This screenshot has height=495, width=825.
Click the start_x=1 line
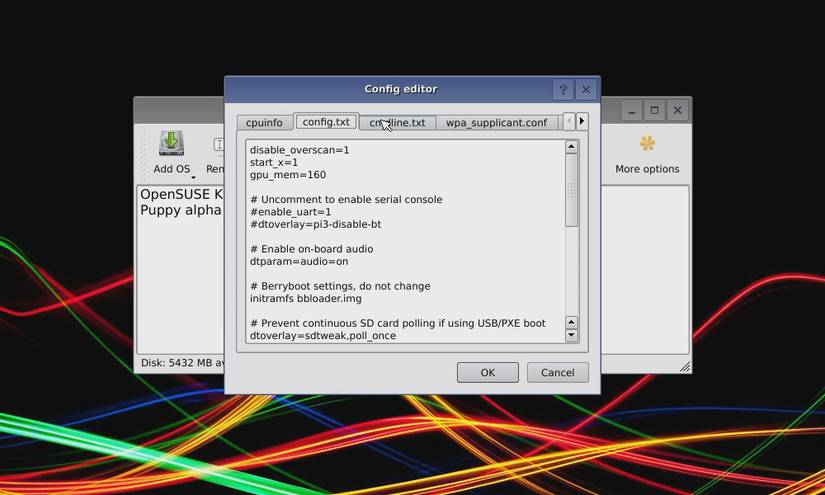274,163
